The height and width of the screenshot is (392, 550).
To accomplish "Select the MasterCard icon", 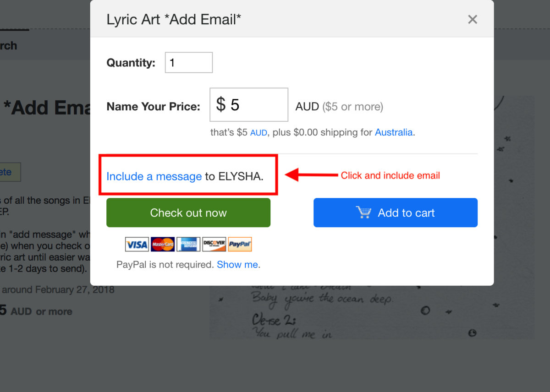I will coord(163,244).
